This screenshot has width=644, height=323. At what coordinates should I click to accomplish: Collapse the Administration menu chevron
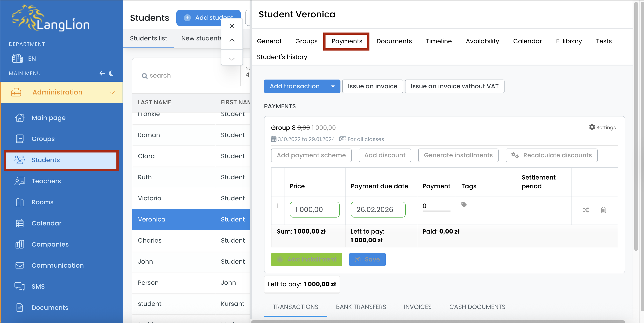112,92
